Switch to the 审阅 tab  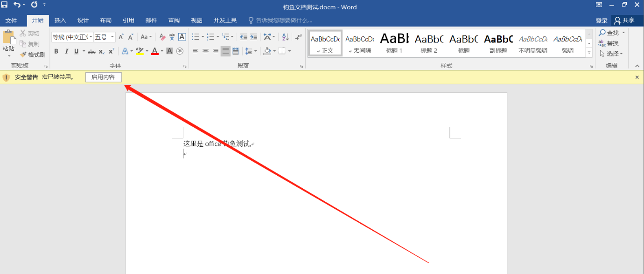click(x=174, y=21)
